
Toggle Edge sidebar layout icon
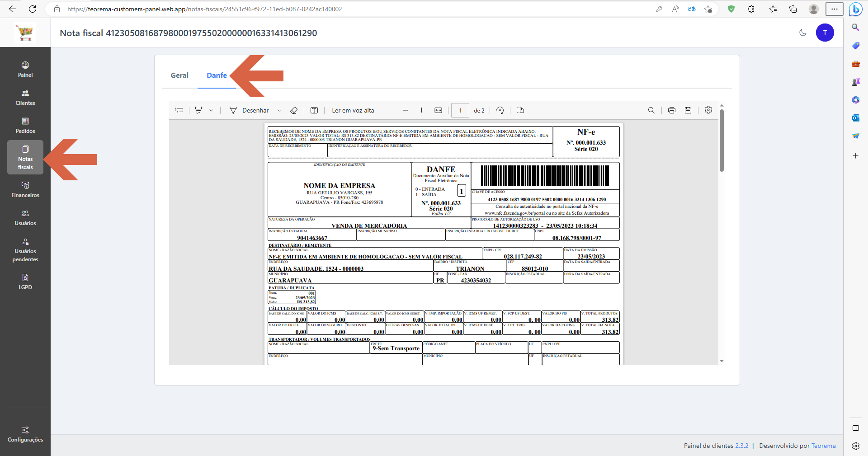855,428
